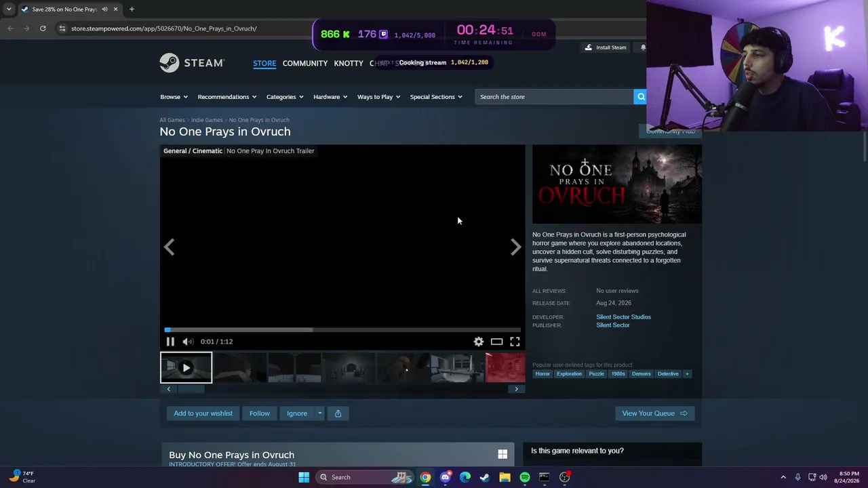Click the Ignore button

[297, 413]
